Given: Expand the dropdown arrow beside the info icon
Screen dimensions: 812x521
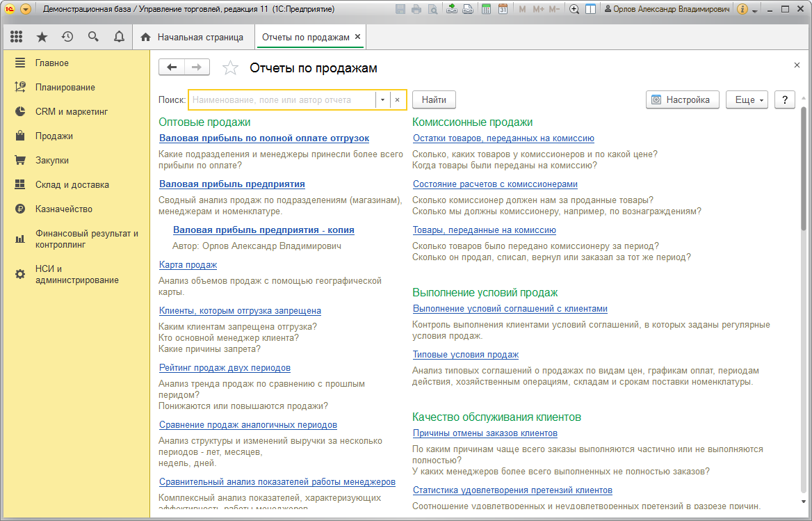Looking at the screenshot, I should 754,10.
